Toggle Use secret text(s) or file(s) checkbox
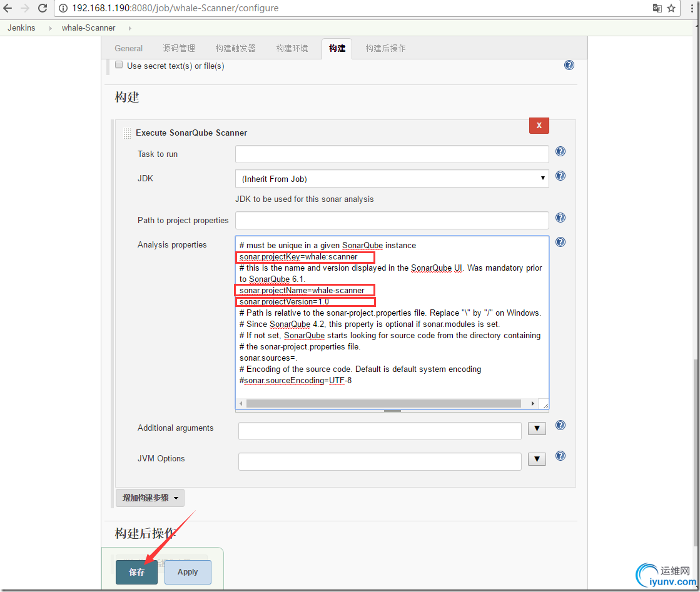Image resolution: width=700 pixels, height=592 pixels. pos(119,64)
